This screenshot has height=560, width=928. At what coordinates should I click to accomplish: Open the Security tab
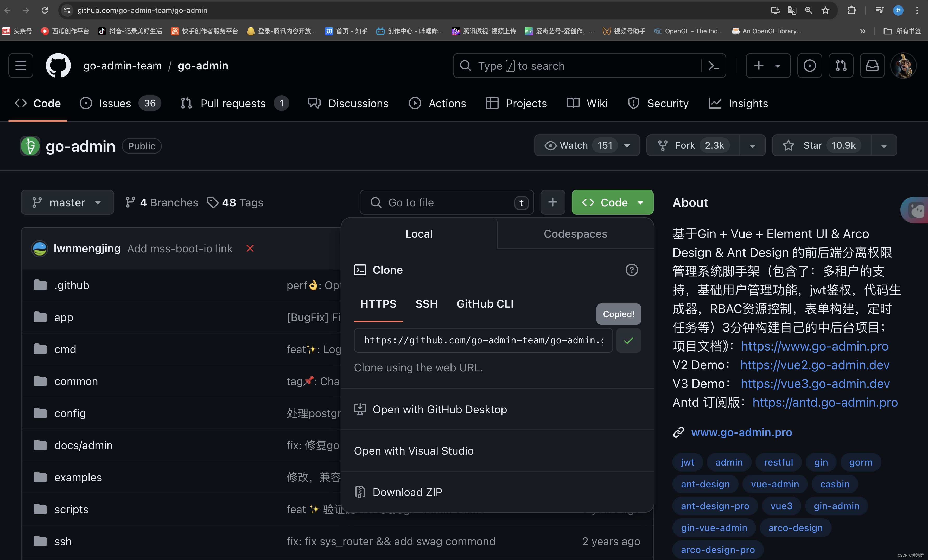tap(658, 103)
